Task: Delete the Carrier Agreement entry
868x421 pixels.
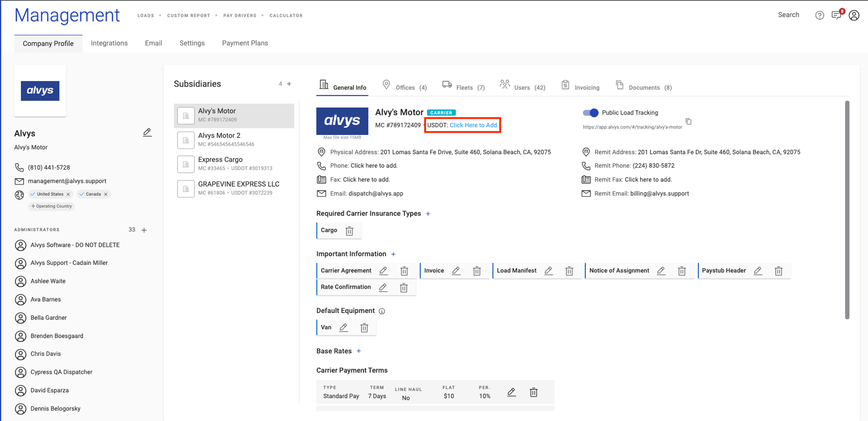Action: (404, 271)
